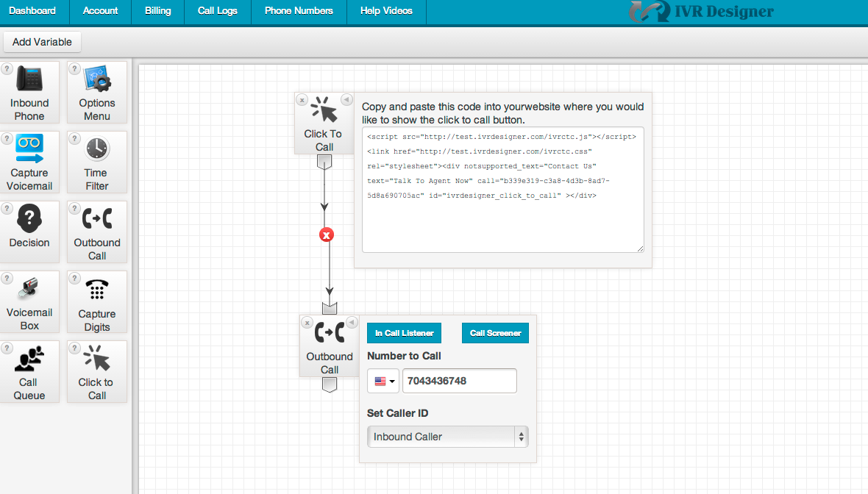Pick the Decision question-mark palette element
868x494 pixels.
pyautogui.click(x=29, y=232)
